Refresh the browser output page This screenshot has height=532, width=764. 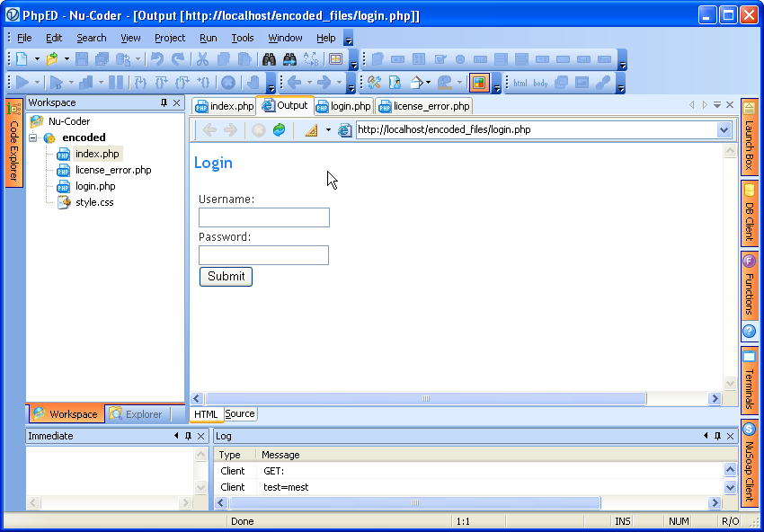279,130
